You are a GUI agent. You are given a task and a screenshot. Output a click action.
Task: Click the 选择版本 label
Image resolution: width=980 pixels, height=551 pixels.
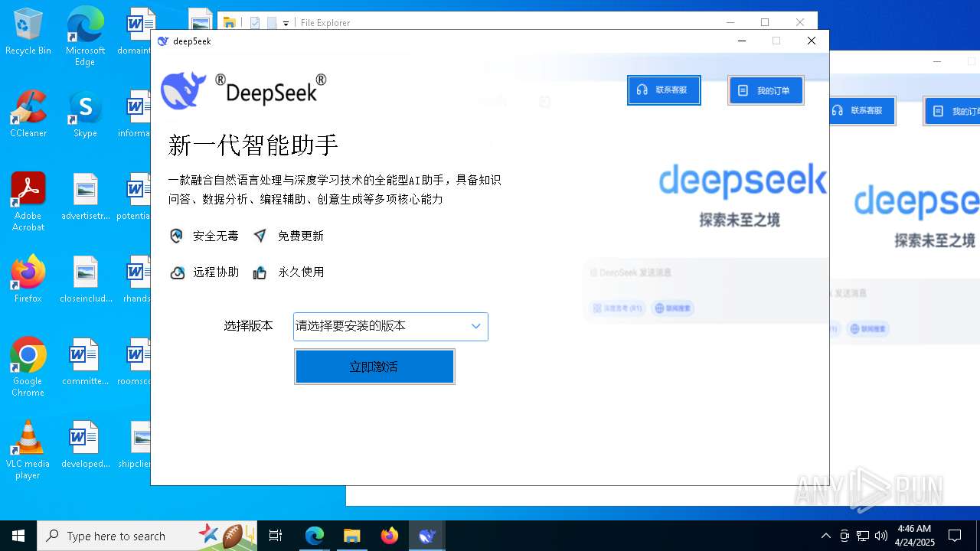248,326
